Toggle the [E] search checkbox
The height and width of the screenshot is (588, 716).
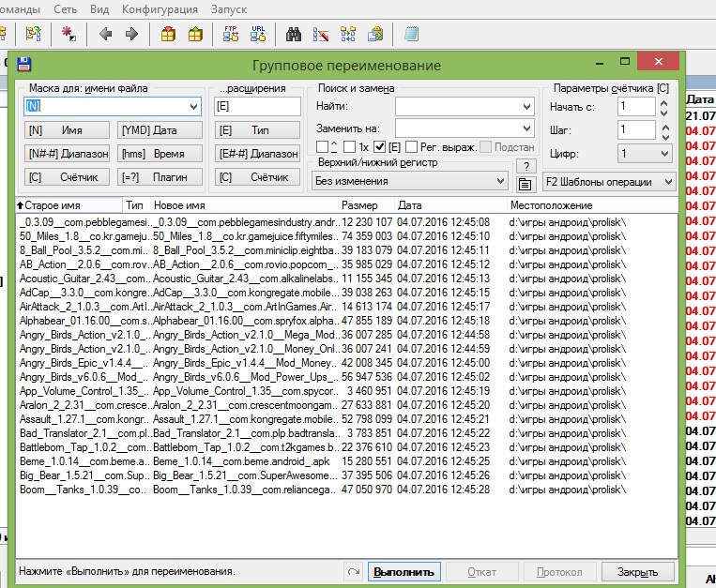tap(379, 147)
